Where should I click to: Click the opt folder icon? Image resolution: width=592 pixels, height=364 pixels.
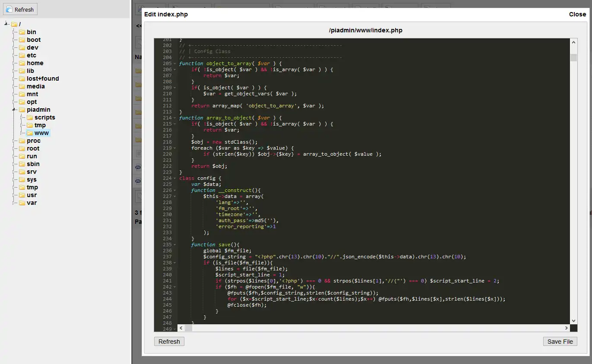click(x=22, y=102)
